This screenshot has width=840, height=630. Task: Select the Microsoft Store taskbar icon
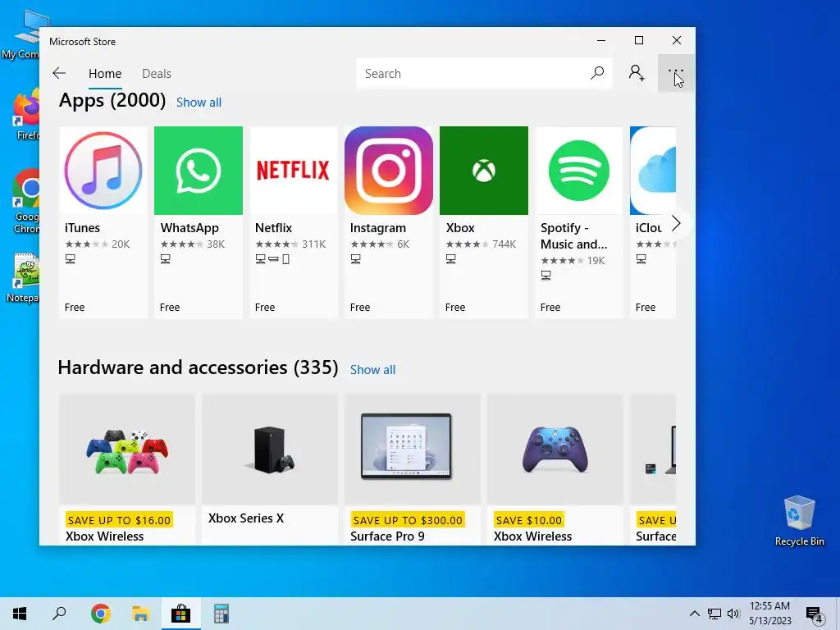click(181, 614)
